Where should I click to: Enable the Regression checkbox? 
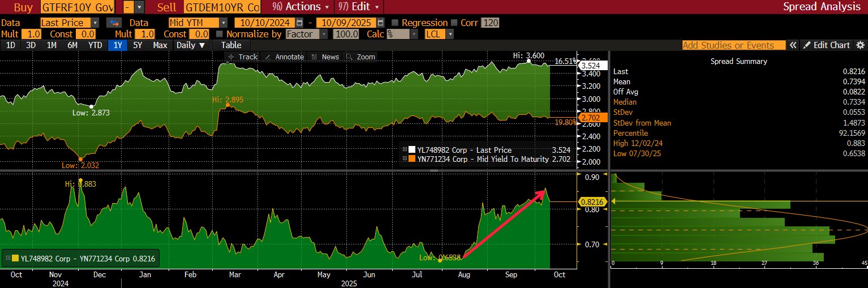[x=395, y=23]
